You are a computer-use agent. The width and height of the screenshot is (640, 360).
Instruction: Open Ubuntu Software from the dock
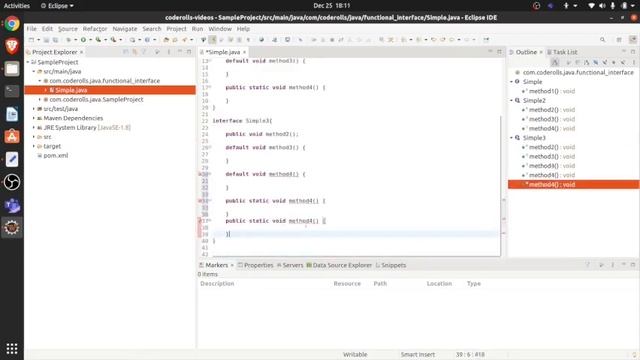pyautogui.click(x=12, y=136)
